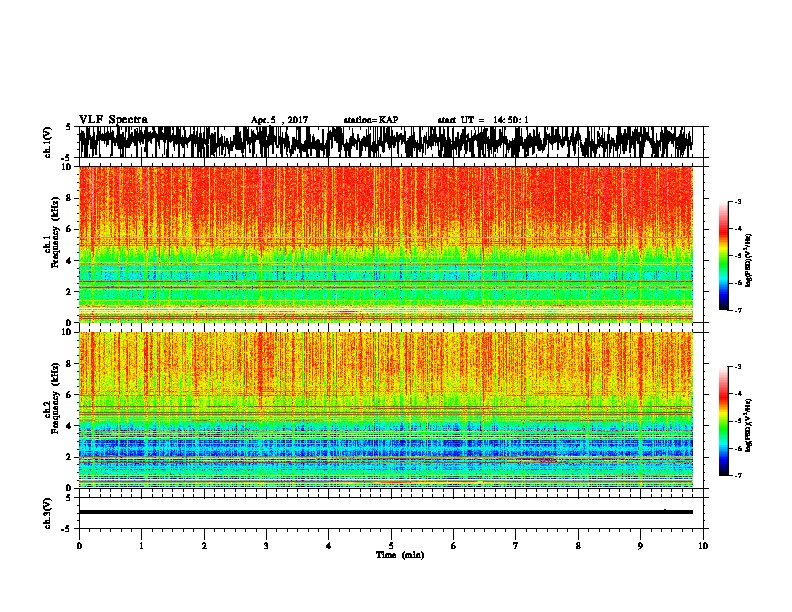Click time axis tick label '9'
Viewport: 792px width, 612px height.
640,546
